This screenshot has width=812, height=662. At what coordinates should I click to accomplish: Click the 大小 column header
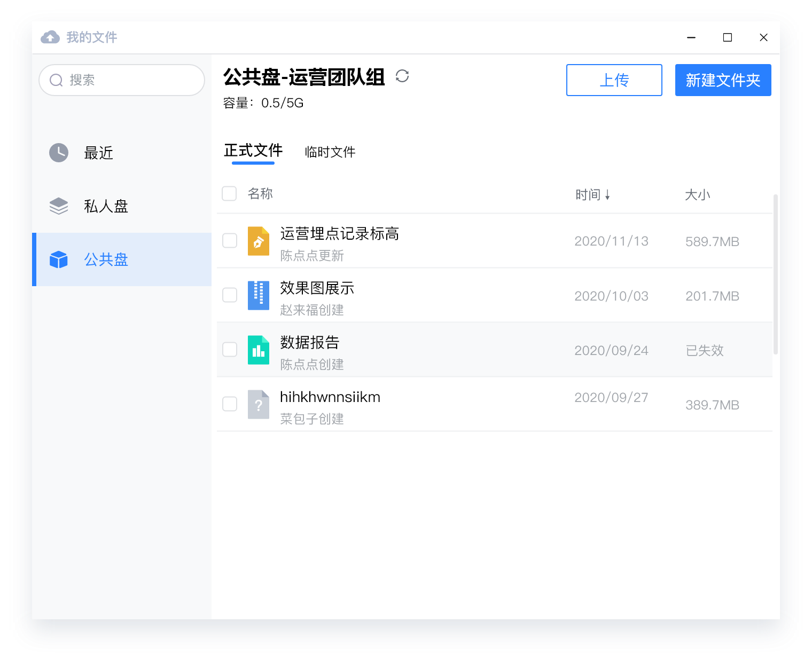coord(698,195)
